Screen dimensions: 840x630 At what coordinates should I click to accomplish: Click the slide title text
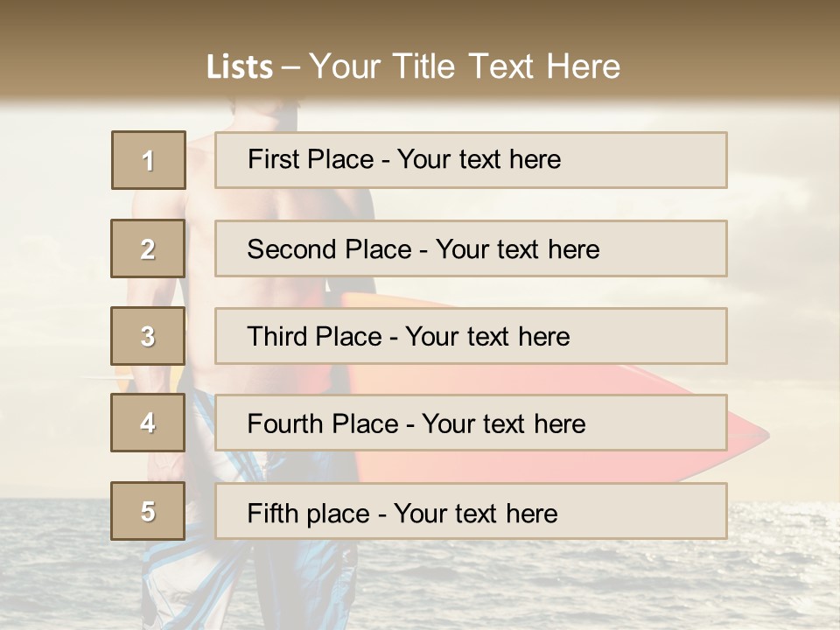[x=413, y=66]
